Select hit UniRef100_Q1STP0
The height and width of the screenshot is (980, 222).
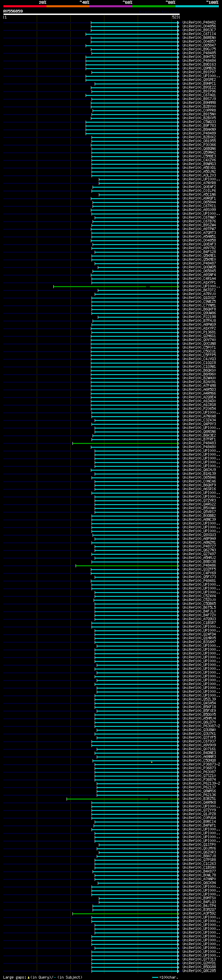click(x=199, y=844)
